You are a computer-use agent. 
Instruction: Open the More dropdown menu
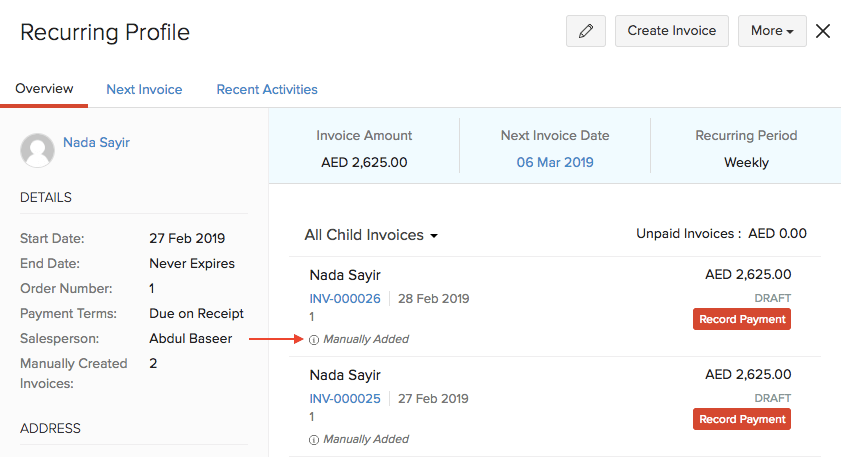[771, 31]
